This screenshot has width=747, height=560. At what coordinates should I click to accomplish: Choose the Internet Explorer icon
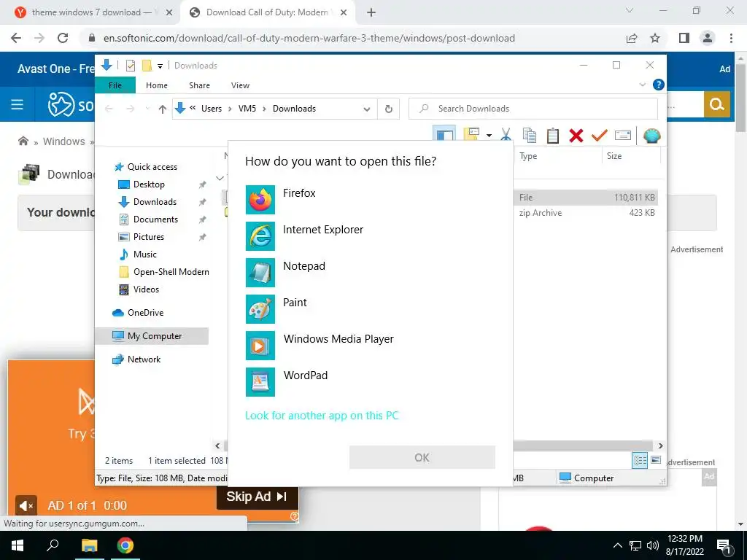click(260, 236)
